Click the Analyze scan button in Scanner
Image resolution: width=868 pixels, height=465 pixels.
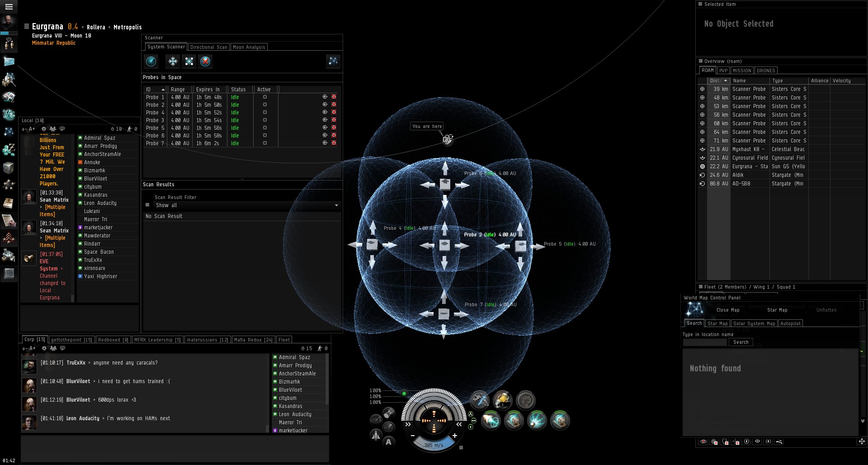[151, 61]
